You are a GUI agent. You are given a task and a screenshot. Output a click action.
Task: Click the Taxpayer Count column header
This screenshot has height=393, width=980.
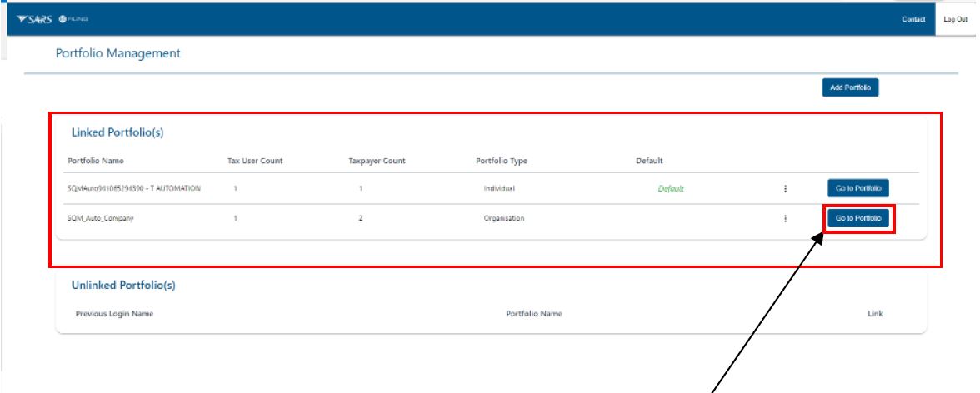coord(377,161)
